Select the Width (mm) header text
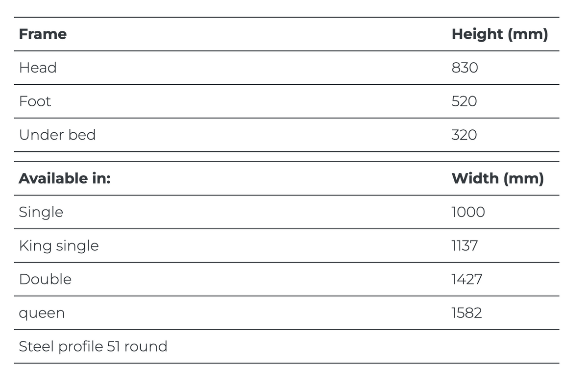Viewport: 588px width, 385px height. (x=497, y=178)
